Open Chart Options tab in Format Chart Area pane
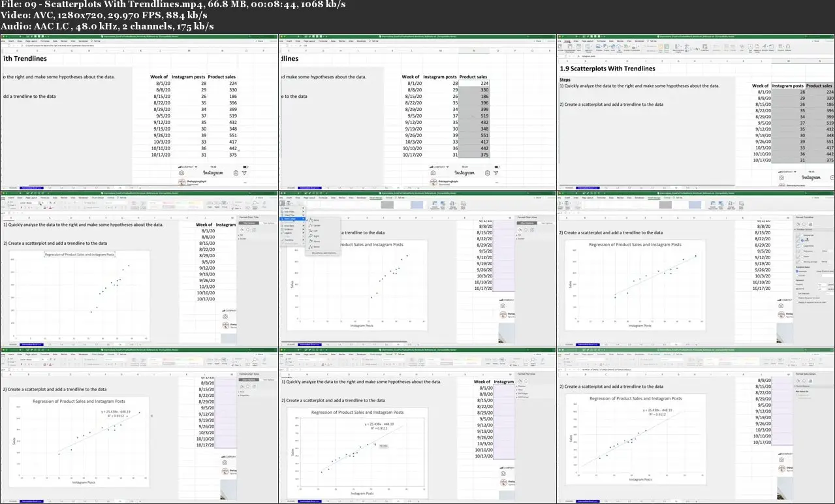835x504 pixels. 527,223
